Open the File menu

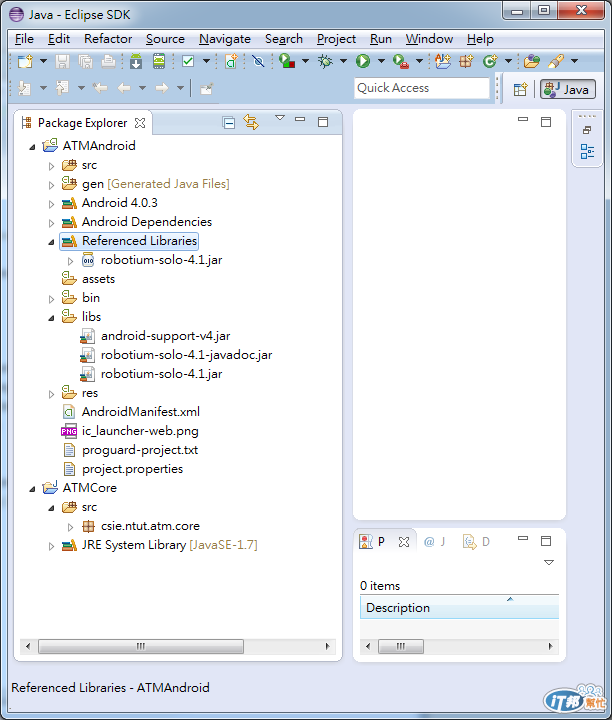[x=24, y=39]
